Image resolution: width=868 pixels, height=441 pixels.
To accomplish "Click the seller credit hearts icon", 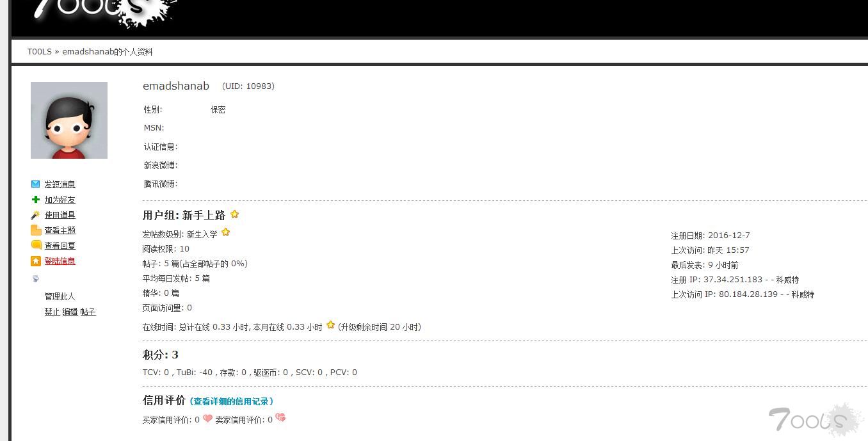I will point(280,419).
